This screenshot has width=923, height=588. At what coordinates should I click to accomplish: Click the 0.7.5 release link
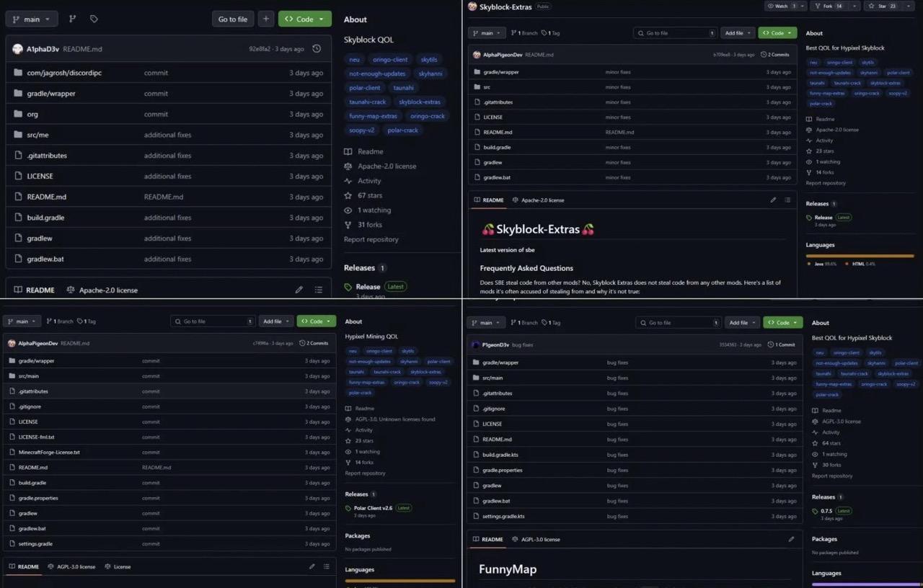[x=826, y=511]
